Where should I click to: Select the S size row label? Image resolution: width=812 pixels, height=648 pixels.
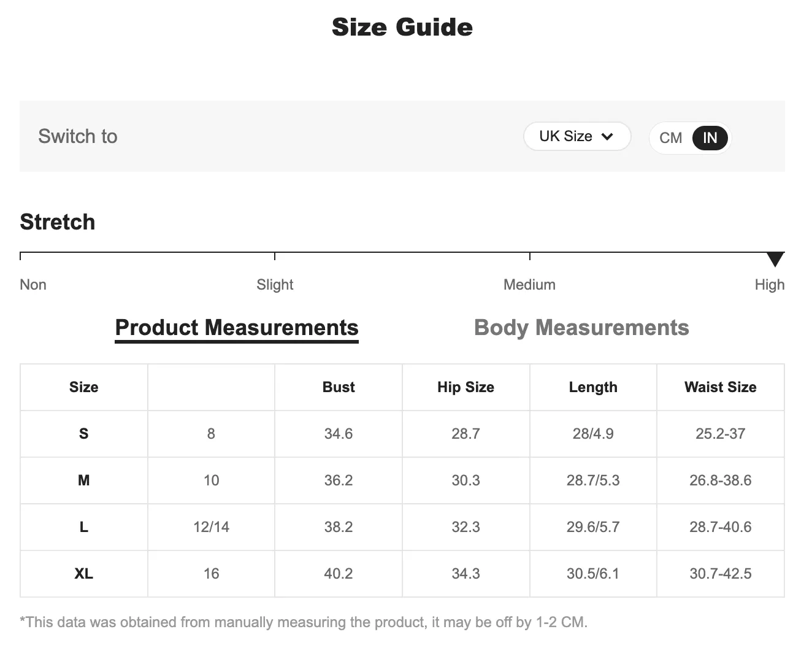[84, 434]
